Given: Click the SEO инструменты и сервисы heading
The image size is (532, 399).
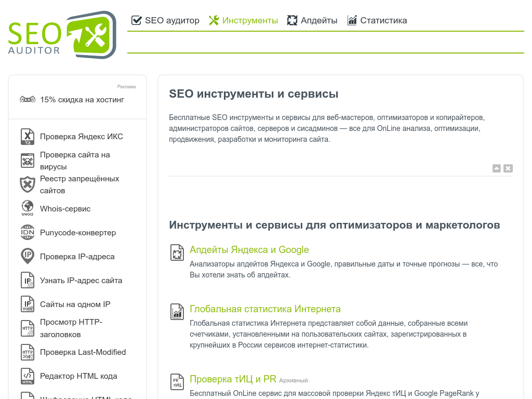Looking at the screenshot, I should 254,94.
